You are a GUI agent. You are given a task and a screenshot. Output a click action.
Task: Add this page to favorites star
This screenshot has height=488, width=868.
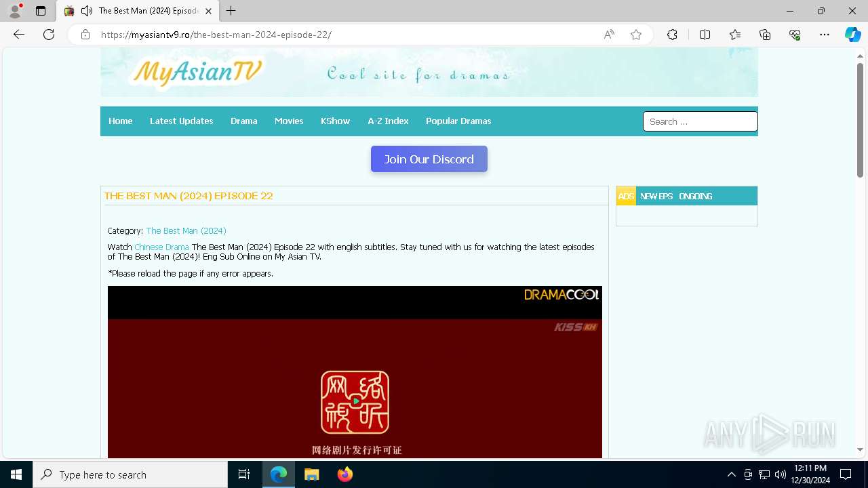pyautogui.click(x=635, y=35)
